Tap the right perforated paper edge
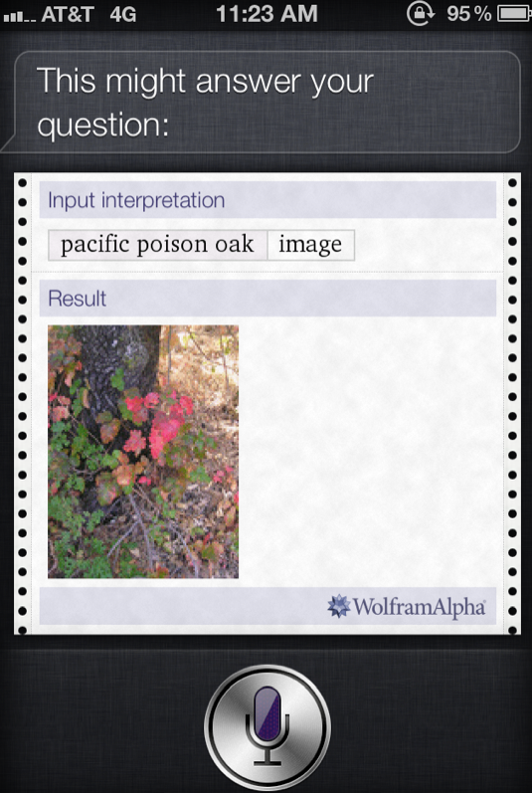This screenshot has width=532, height=793. [512, 404]
